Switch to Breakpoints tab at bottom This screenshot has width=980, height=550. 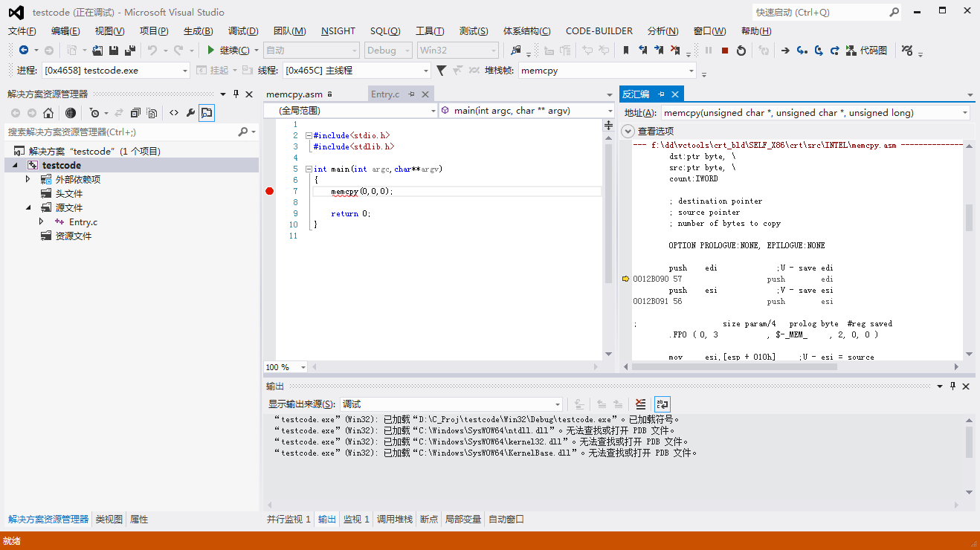click(429, 520)
